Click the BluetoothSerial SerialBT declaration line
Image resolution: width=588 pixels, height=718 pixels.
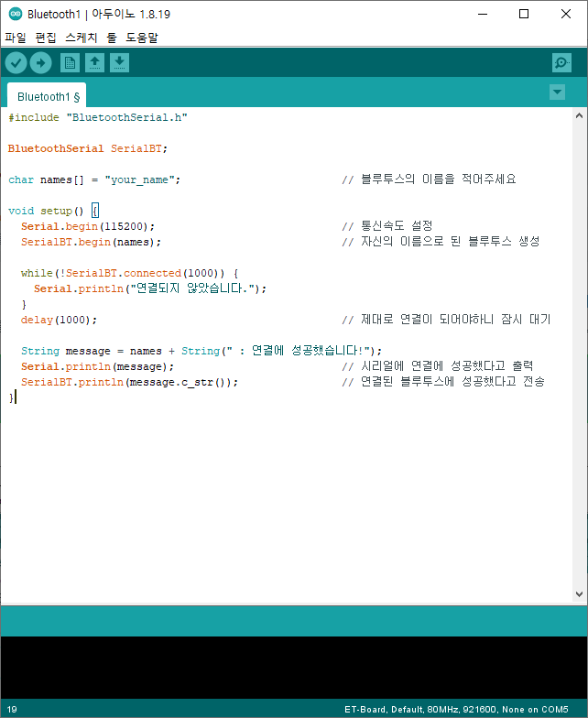pyautogui.click(x=88, y=148)
